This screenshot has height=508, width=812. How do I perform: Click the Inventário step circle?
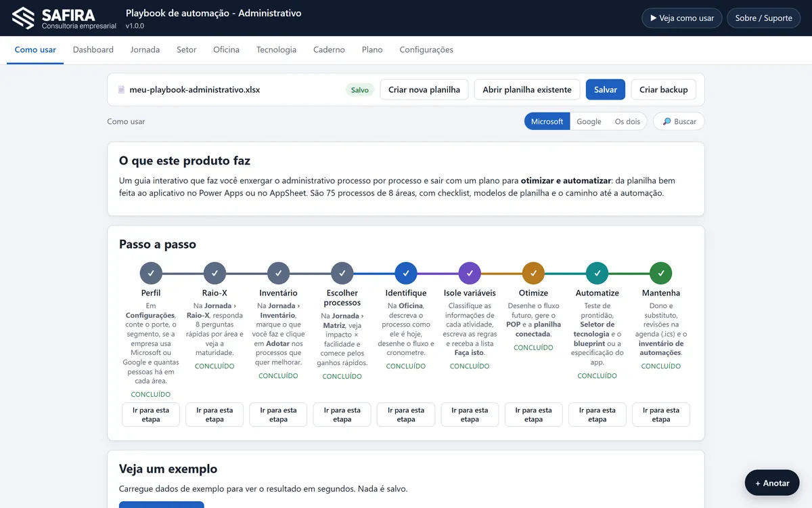click(278, 273)
